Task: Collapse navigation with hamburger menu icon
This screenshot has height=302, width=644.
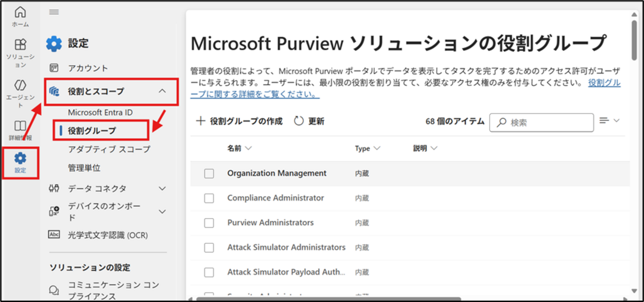Action: point(54,12)
